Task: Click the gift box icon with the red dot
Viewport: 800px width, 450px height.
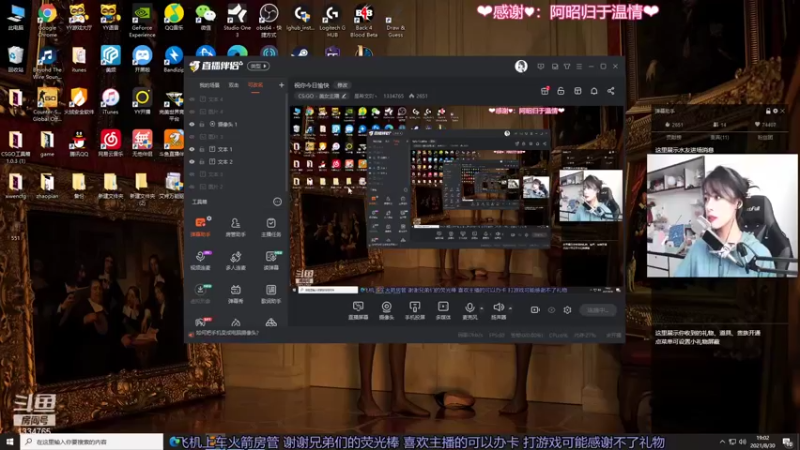Action: [x=545, y=91]
